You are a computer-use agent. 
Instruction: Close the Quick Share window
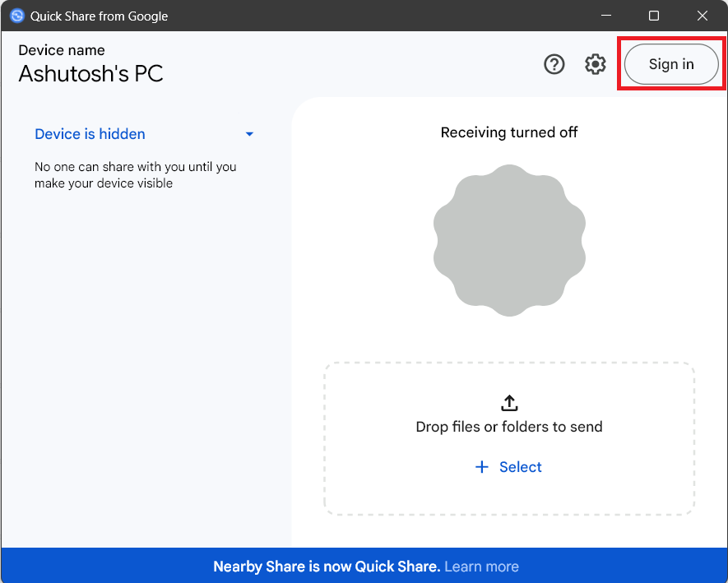702,16
